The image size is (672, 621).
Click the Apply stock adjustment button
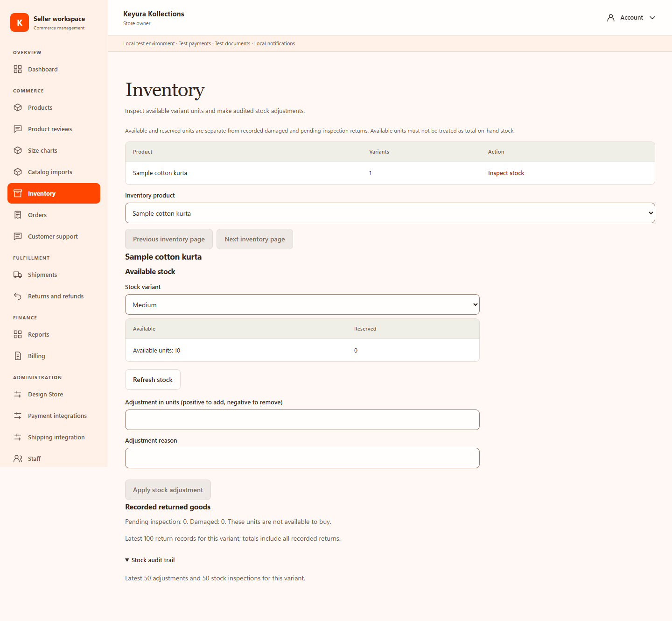168,490
